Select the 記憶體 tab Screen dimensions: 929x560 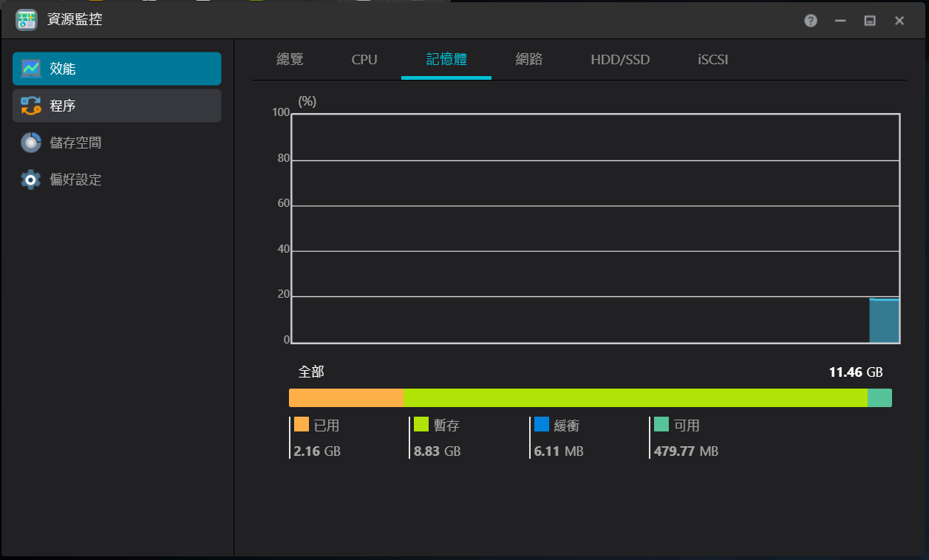tap(446, 60)
